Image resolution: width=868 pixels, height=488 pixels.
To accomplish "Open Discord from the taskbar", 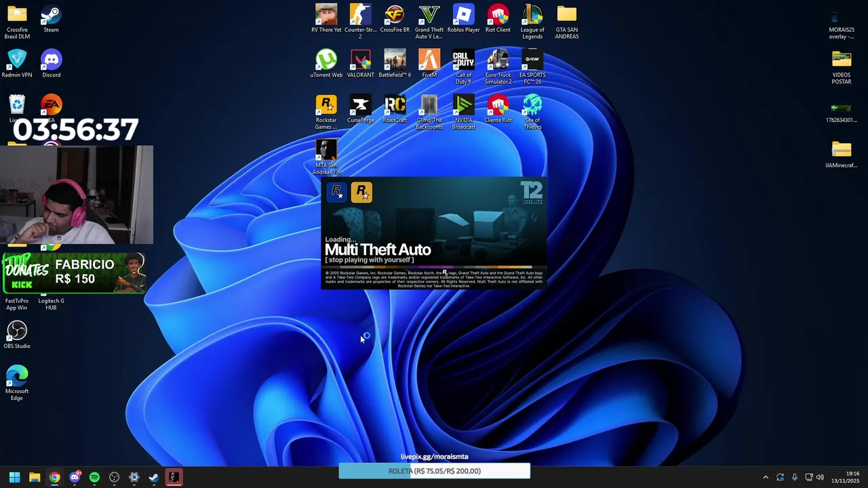I will click(x=75, y=477).
